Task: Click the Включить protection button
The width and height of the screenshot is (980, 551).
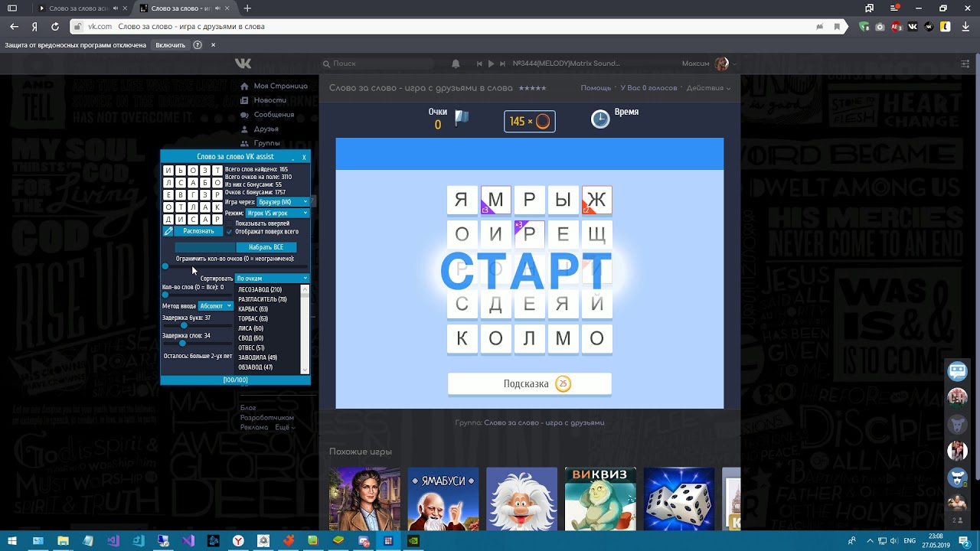Action: click(170, 45)
